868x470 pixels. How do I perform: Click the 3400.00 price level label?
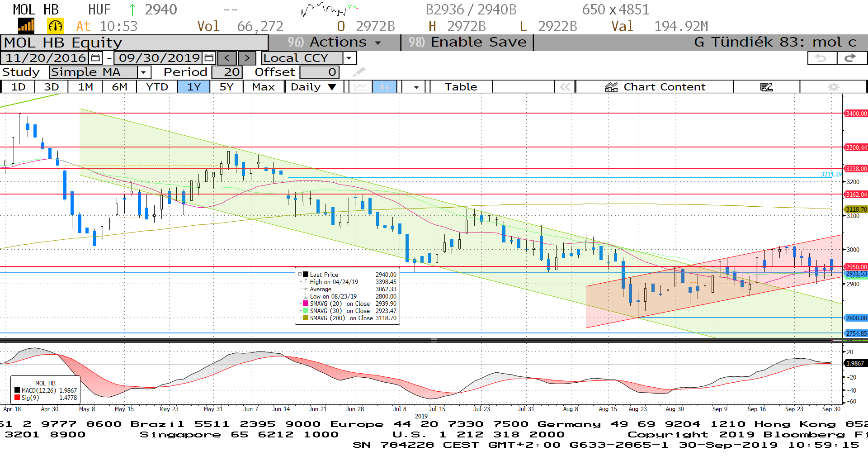[856, 114]
